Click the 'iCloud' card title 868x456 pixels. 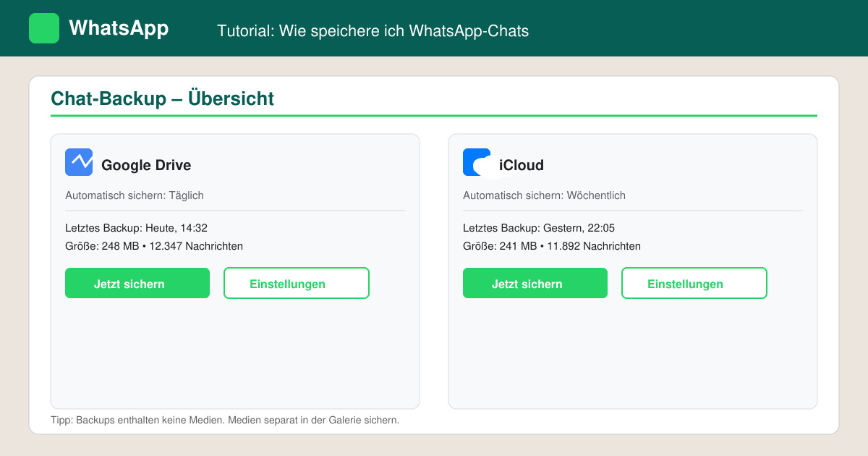pyautogui.click(x=522, y=165)
